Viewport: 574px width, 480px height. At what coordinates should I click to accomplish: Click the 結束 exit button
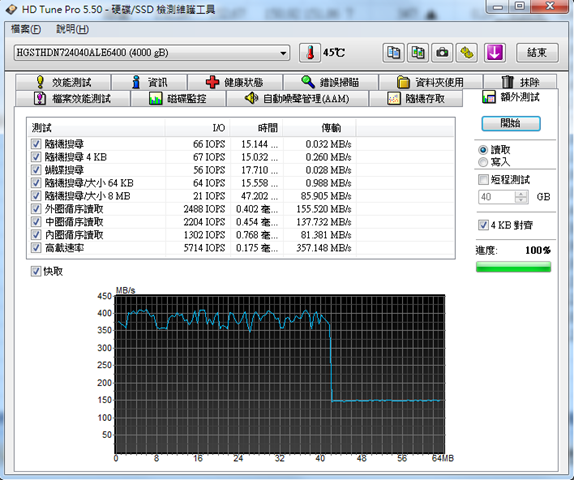[537, 53]
